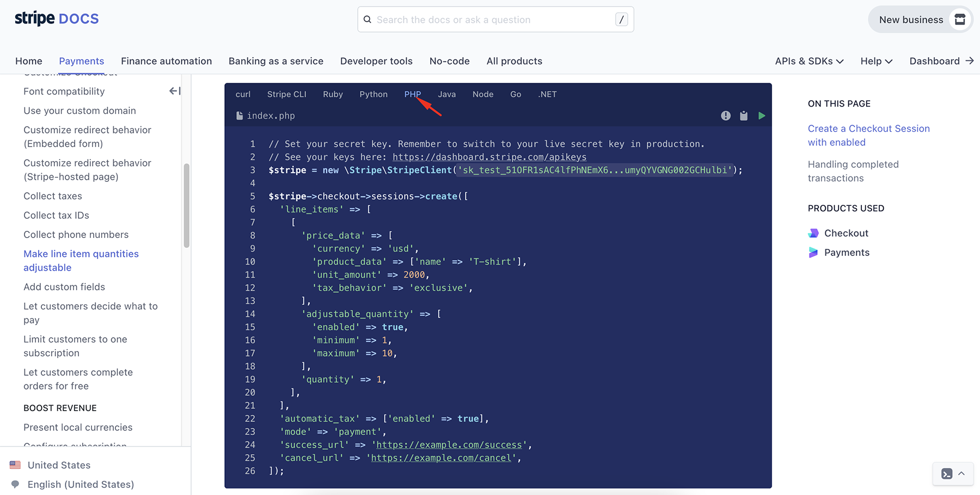The image size is (980, 495).
Task: Switch code sample to .NET
Action: [x=547, y=94]
